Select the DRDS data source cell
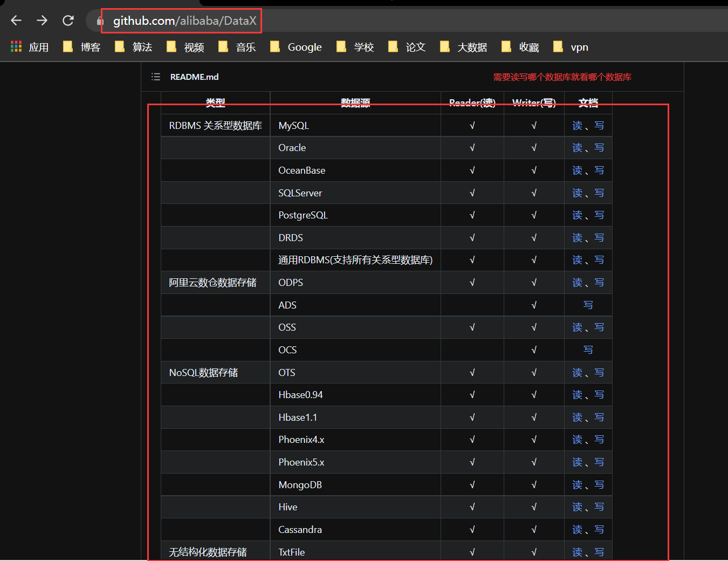 tap(355, 238)
